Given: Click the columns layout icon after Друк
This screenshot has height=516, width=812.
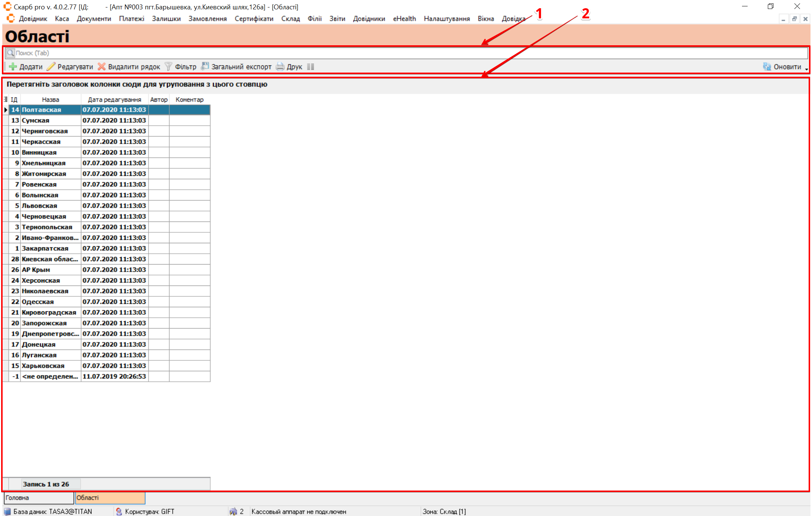Looking at the screenshot, I should (310, 67).
